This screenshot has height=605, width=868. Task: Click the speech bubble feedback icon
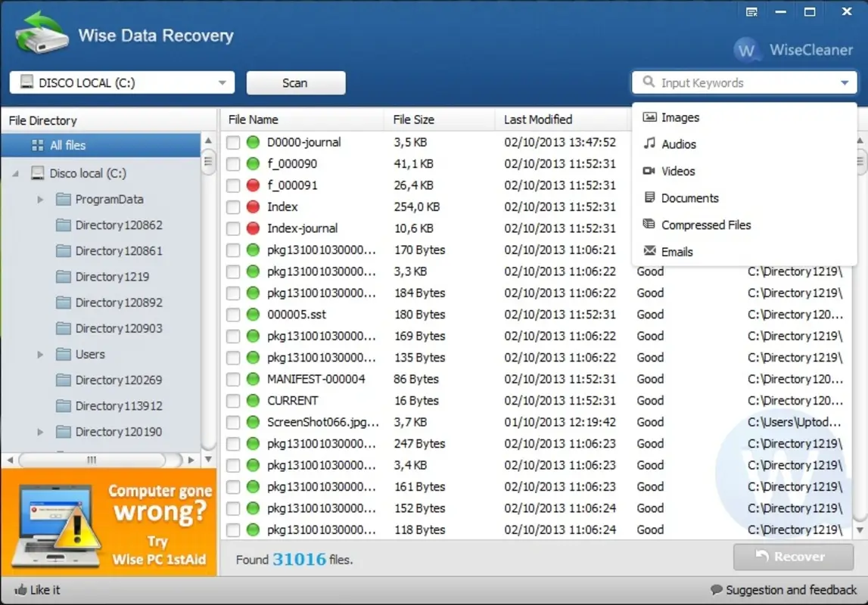(717, 589)
